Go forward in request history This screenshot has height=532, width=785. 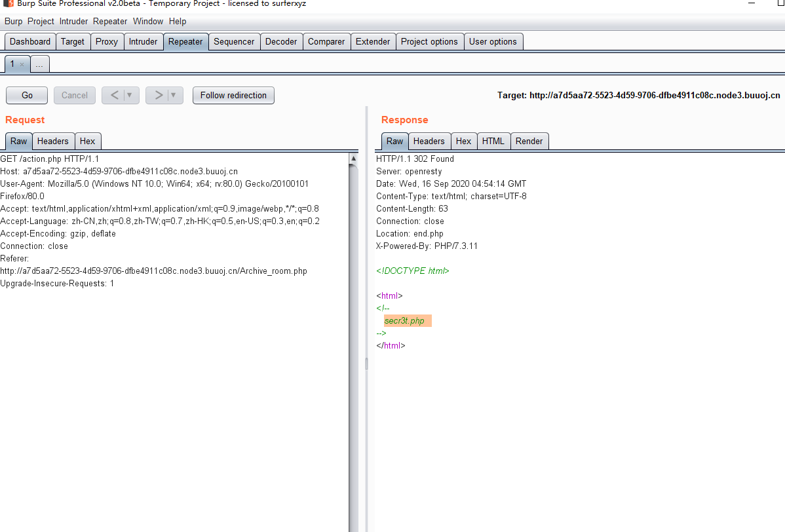pyautogui.click(x=159, y=95)
